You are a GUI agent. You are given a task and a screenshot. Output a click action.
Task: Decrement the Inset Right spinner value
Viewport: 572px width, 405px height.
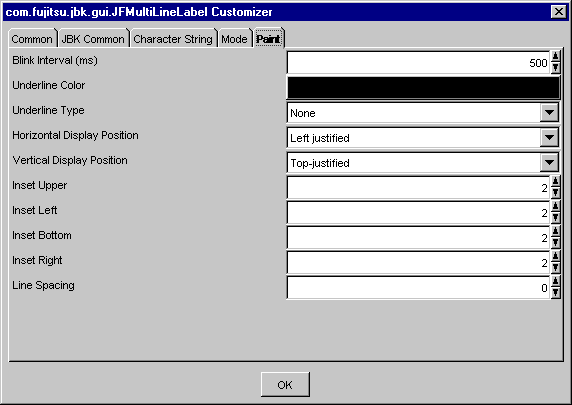[x=555, y=268]
